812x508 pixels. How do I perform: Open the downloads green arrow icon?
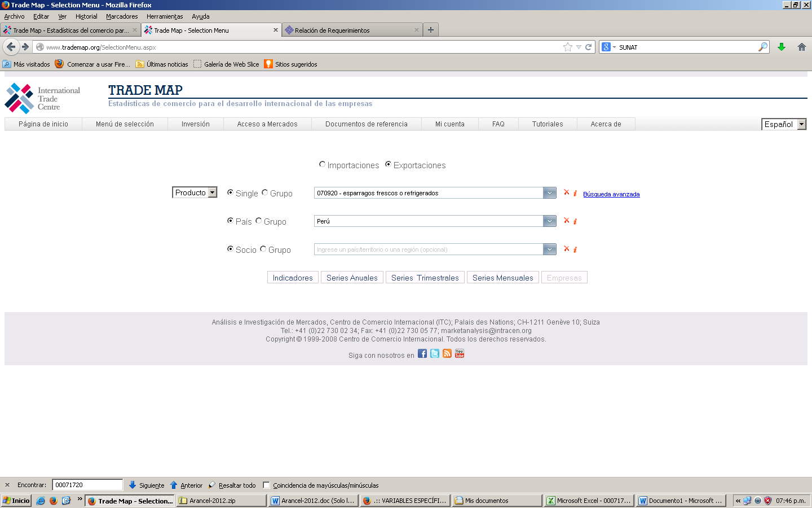click(782, 47)
